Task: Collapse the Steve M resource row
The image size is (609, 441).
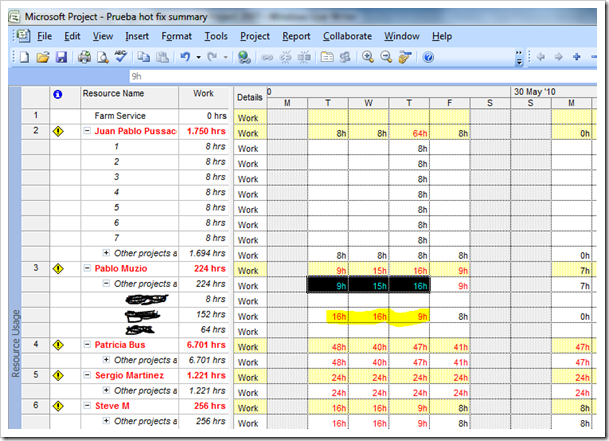Action: click(x=87, y=406)
